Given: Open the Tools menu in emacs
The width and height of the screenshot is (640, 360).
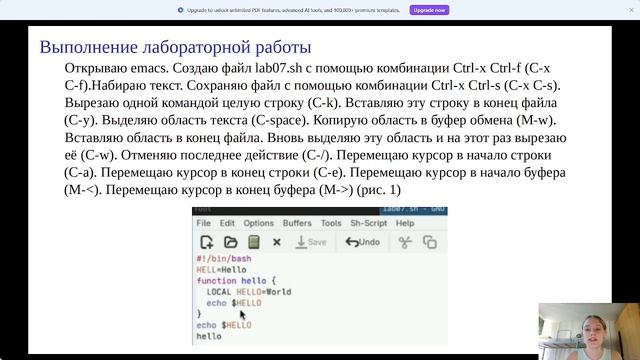Looking at the screenshot, I should coord(331,223).
